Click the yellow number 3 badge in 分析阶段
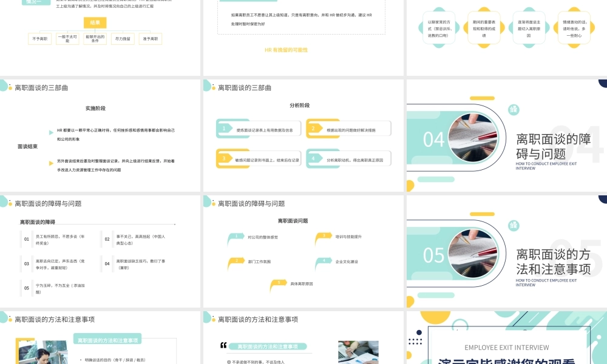 pos(224,158)
